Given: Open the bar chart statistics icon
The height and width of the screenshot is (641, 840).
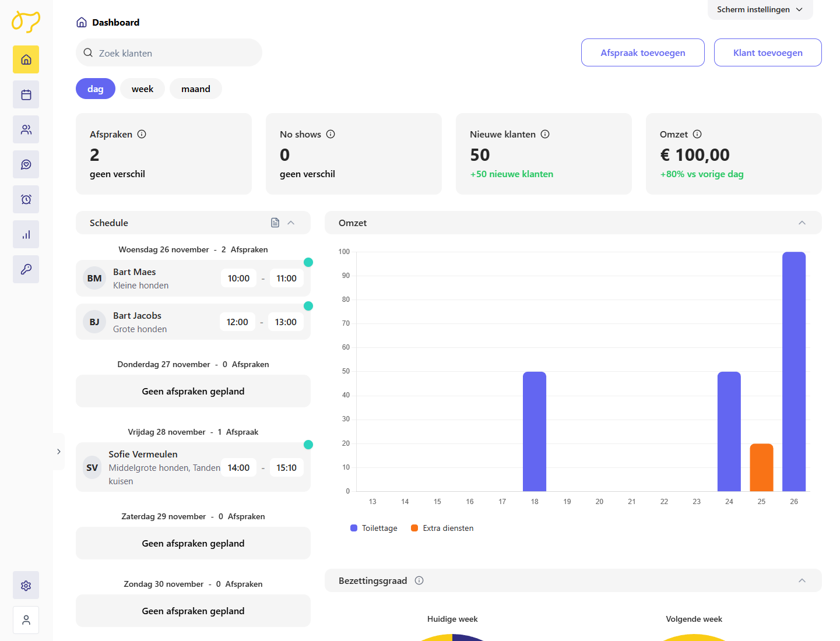Looking at the screenshot, I should pyautogui.click(x=26, y=234).
